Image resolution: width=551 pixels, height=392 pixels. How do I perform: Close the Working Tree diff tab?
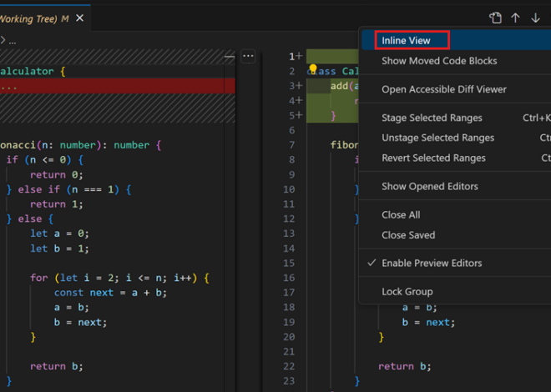(x=80, y=18)
